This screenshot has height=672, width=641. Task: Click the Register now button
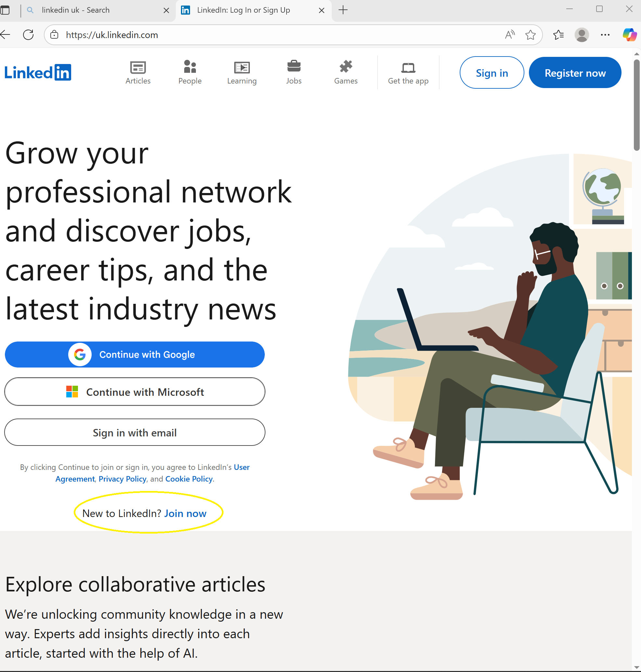coord(575,72)
